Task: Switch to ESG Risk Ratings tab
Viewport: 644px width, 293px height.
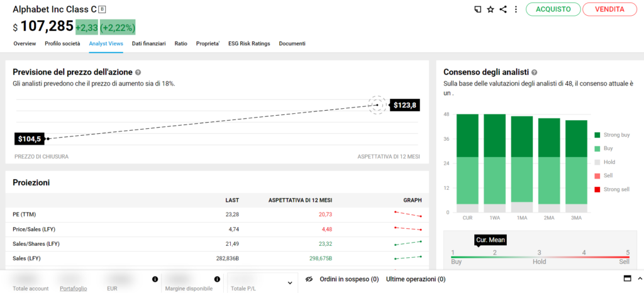Action: (x=249, y=43)
